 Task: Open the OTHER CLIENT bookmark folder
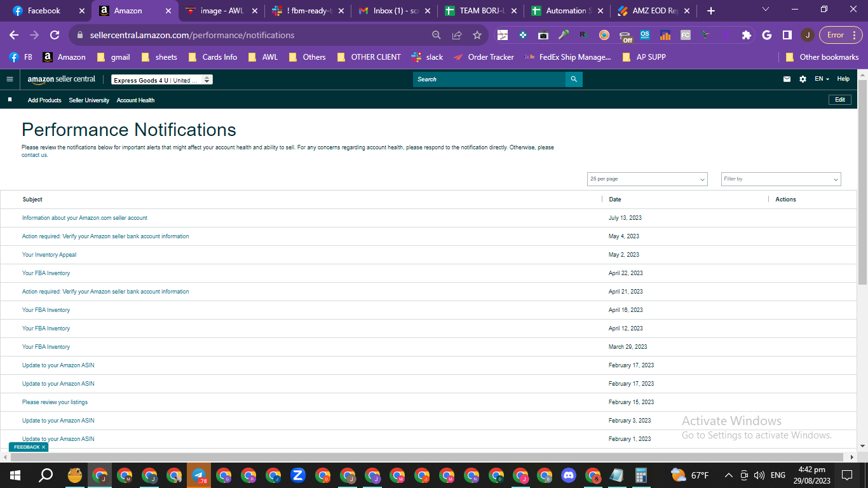click(369, 57)
